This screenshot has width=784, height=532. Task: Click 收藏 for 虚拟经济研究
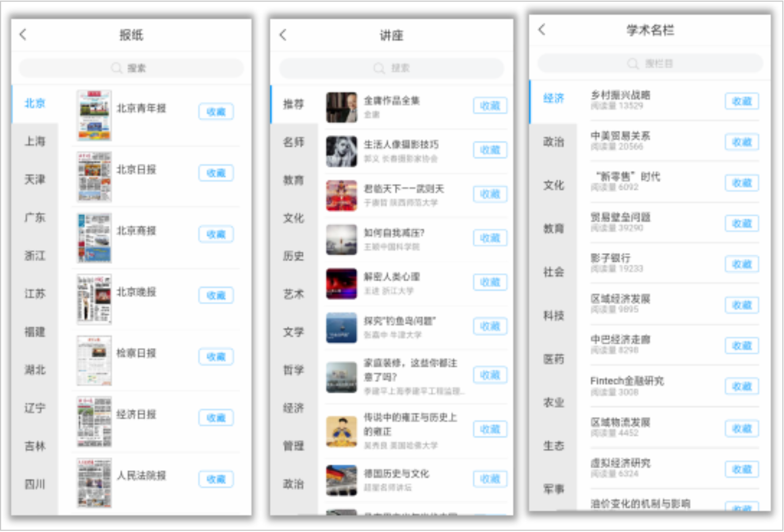tap(741, 469)
